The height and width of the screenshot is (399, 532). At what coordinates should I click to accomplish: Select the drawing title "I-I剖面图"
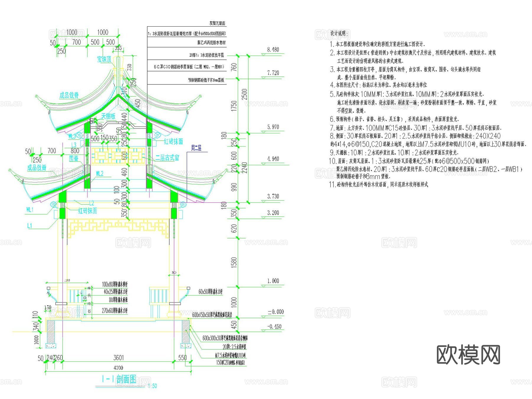(x=119, y=379)
